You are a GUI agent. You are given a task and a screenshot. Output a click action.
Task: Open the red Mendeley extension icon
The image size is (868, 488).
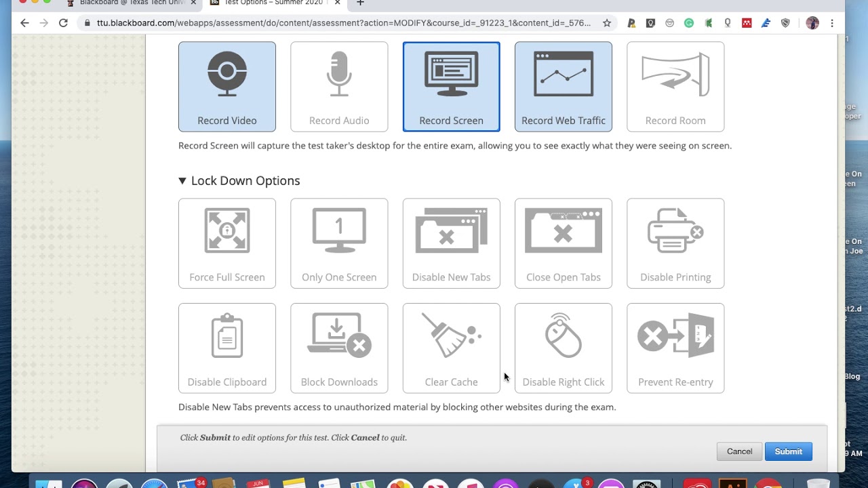747,23
